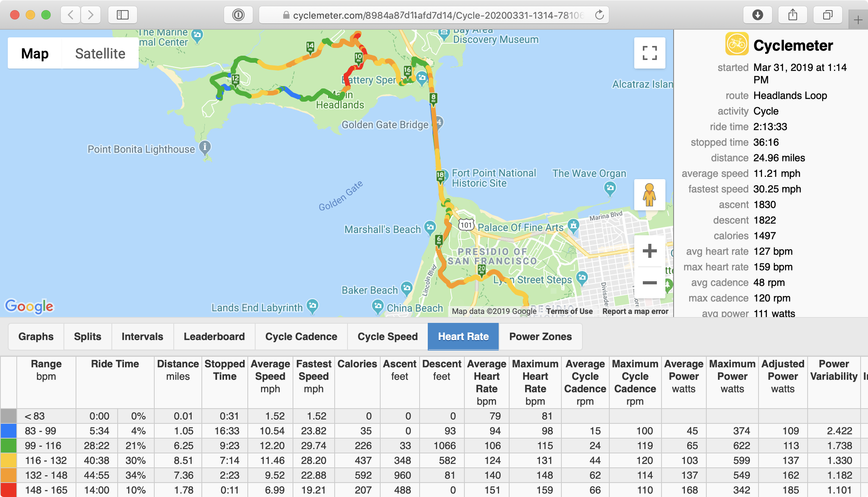Click the Wave Organ camera pin

pyautogui.click(x=610, y=189)
